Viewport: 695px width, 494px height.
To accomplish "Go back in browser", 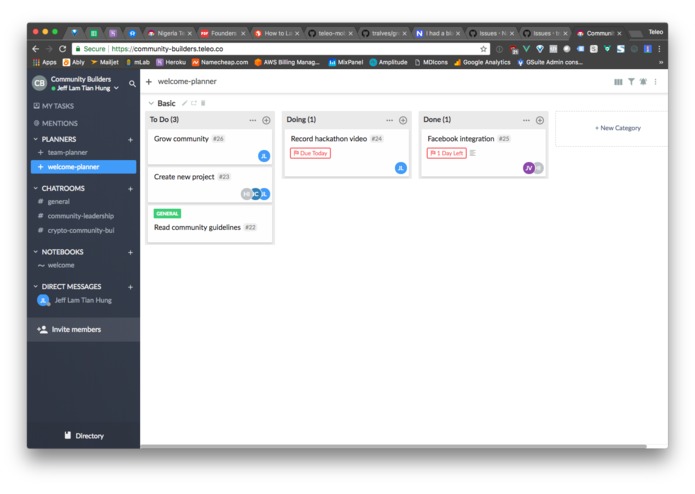I will click(36, 49).
